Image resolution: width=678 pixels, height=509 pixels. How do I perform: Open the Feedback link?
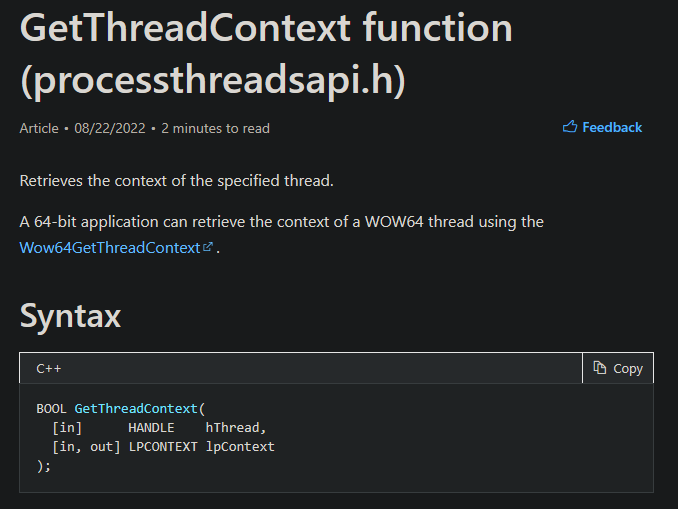click(x=612, y=127)
